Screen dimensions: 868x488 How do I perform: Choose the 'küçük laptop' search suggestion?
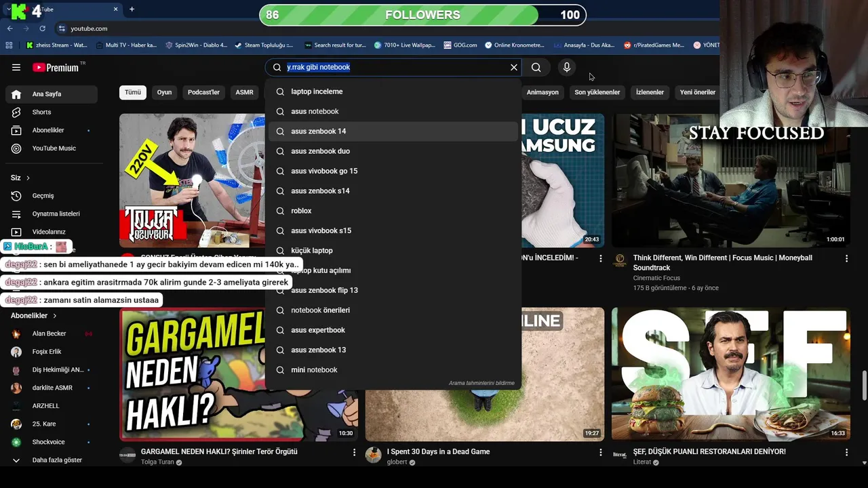coord(393,251)
